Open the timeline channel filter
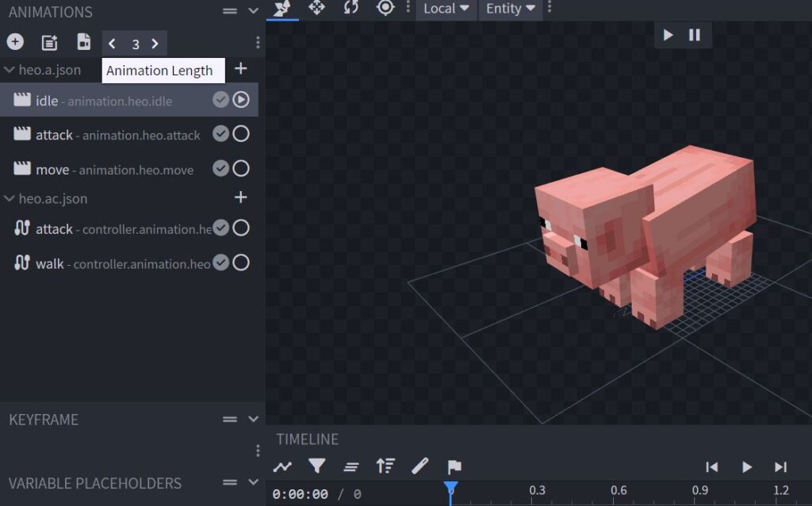The width and height of the screenshot is (812, 506). point(316,466)
